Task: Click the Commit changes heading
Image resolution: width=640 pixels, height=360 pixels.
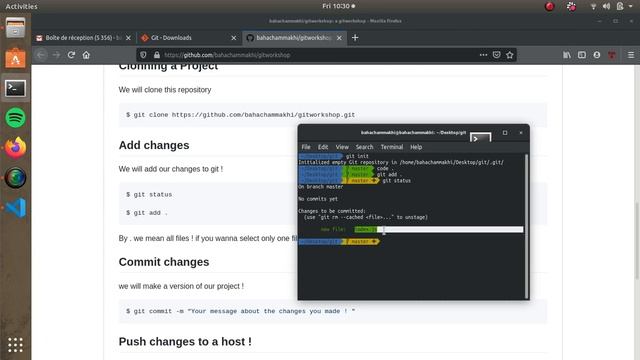Action: click(164, 262)
